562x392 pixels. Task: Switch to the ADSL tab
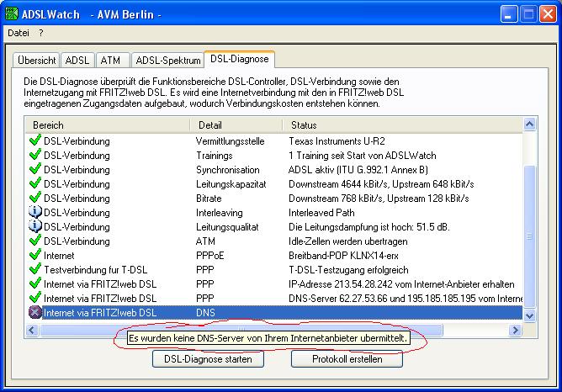tap(77, 61)
